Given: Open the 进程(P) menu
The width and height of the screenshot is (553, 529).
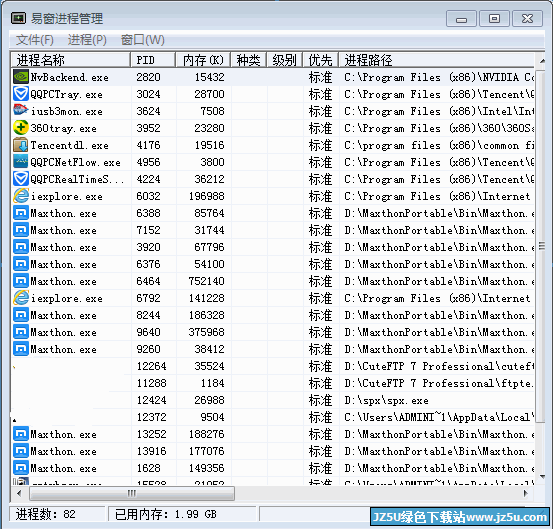Looking at the screenshot, I should click(x=87, y=40).
